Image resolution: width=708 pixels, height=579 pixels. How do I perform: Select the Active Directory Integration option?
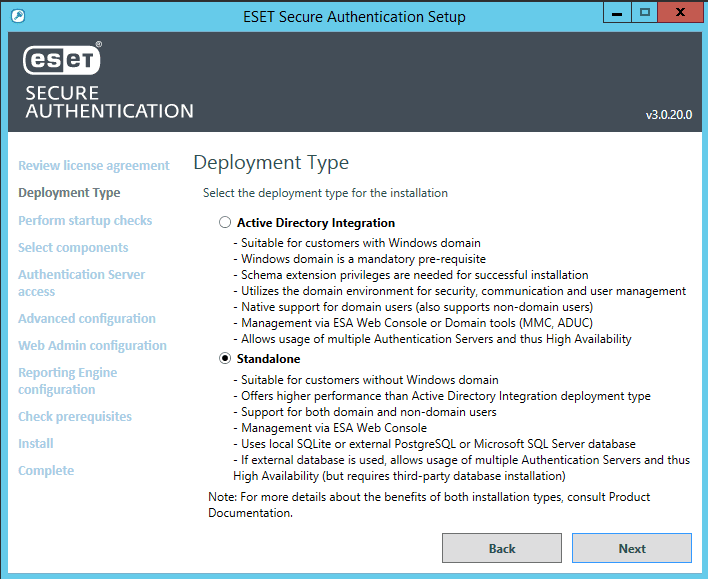226,223
